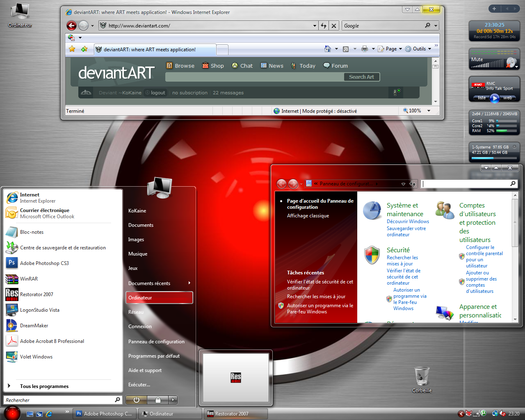Click web button on RMC gadget
This screenshot has width=525, height=420.
508,98
